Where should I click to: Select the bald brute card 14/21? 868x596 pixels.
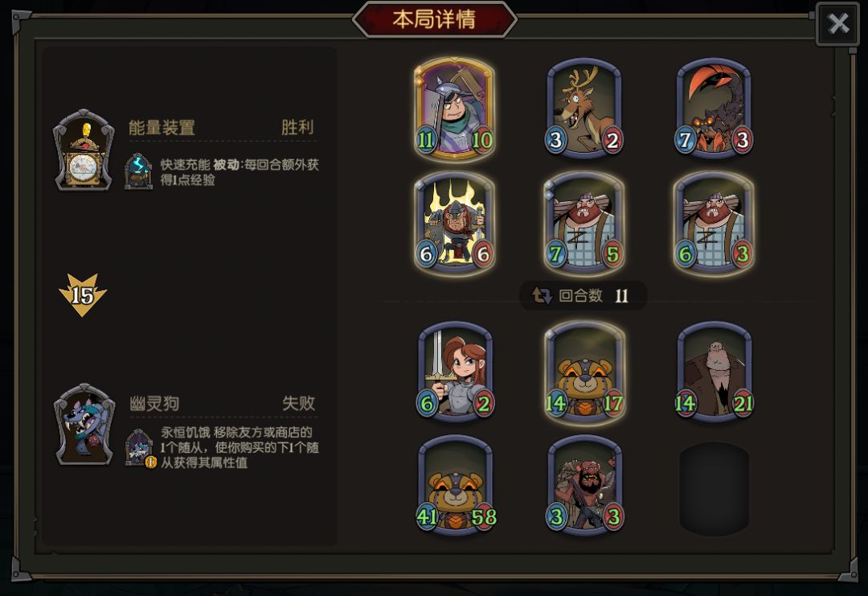pyautogui.click(x=714, y=372)
